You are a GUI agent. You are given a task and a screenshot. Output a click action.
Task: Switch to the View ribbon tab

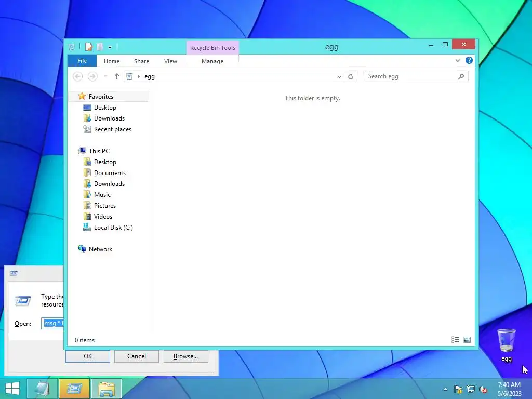click(x=170, y=61)
